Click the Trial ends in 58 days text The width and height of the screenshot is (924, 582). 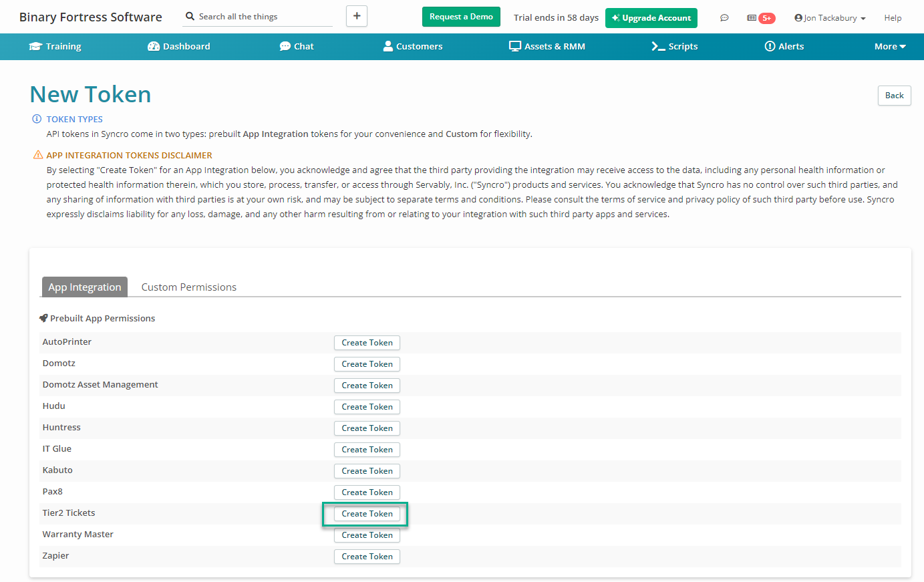(556, 18)
